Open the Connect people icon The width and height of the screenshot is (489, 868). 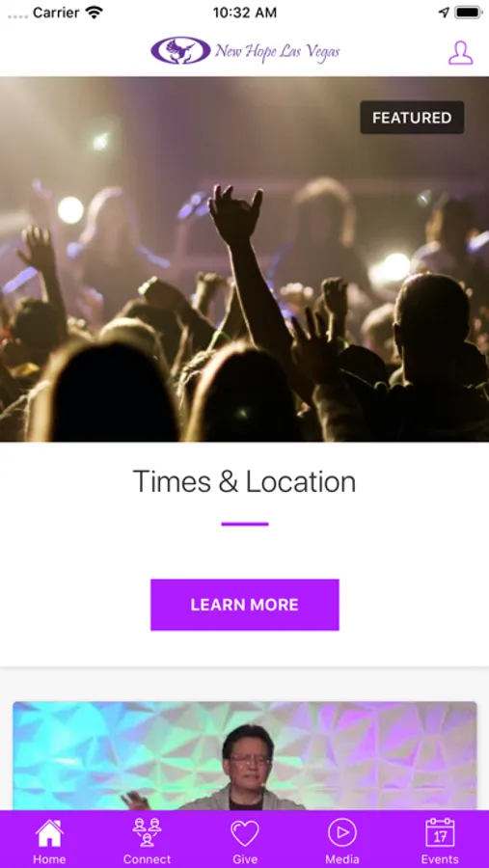(x=147, y=832)
